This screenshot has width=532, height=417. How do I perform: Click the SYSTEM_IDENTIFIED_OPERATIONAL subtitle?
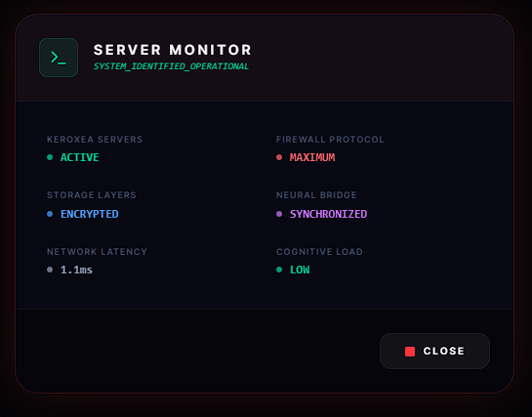click(171, 66)
